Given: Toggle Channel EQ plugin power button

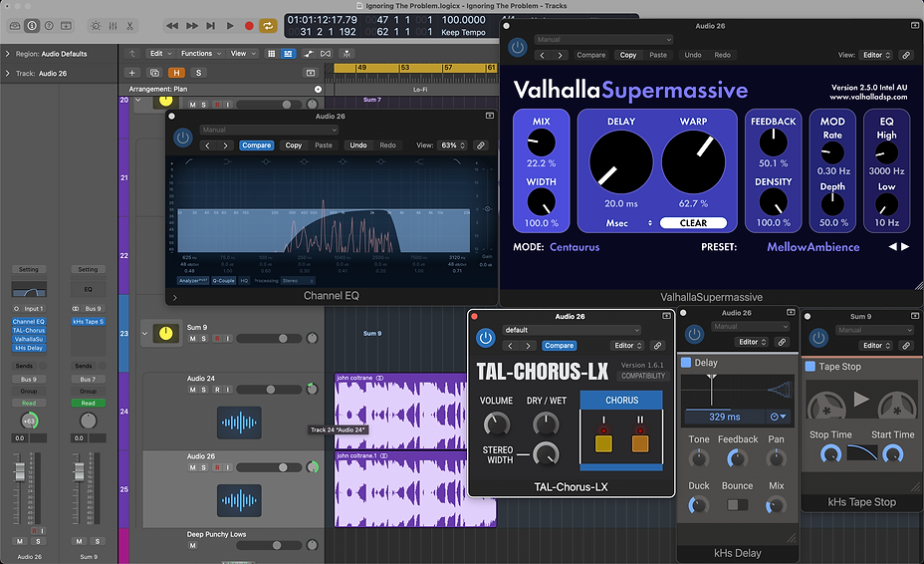Looking at the screenshot, I should click(182, 138).
